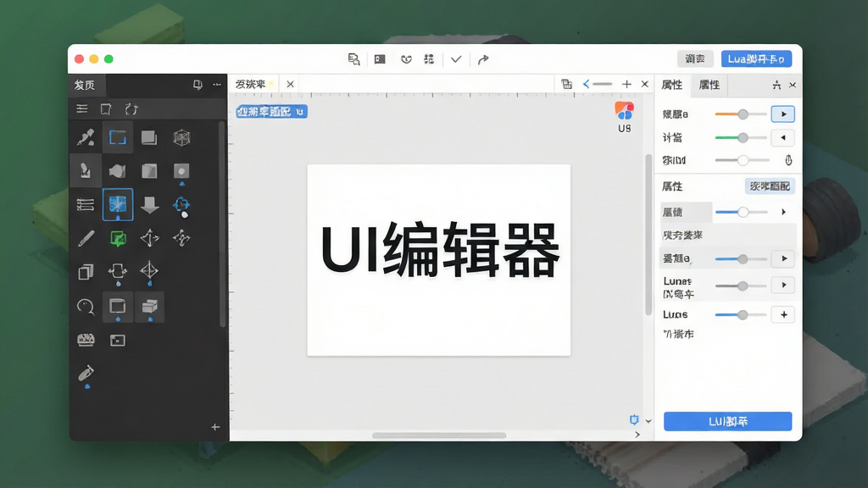Click the gray button left of Lua button
The image size is (868, 488).
coord(695,58)
